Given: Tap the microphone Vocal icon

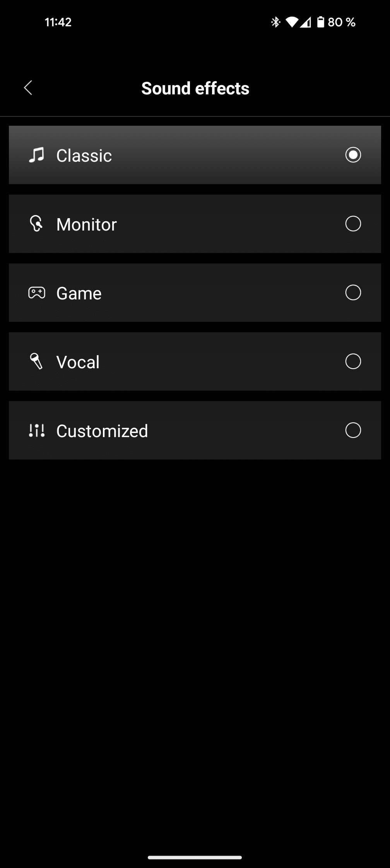Looking at the screenshot, I should coord(36,361).
